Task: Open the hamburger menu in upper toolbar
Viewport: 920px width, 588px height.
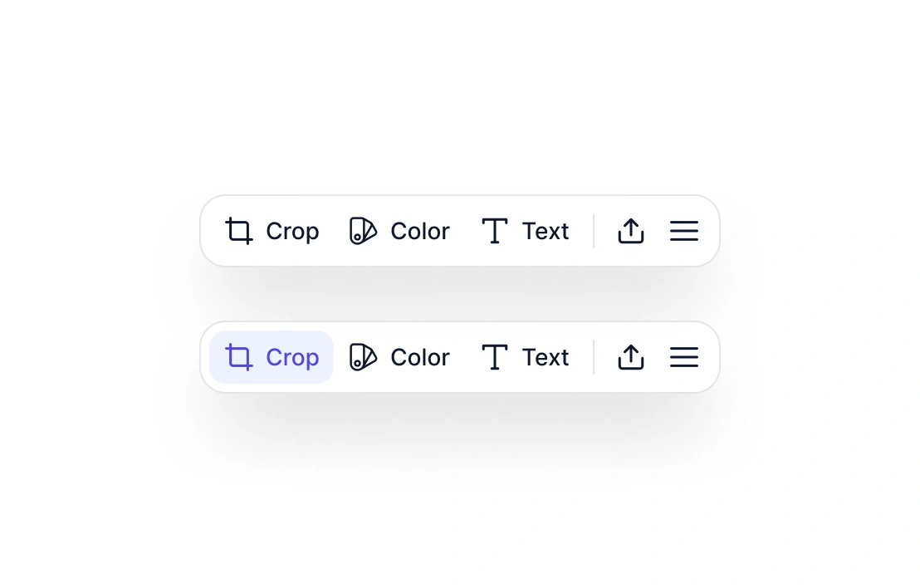Action: pos(684,231)
